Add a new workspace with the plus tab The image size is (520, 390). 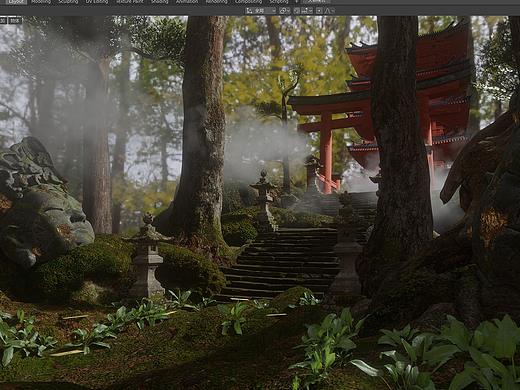tap(296, 1)
